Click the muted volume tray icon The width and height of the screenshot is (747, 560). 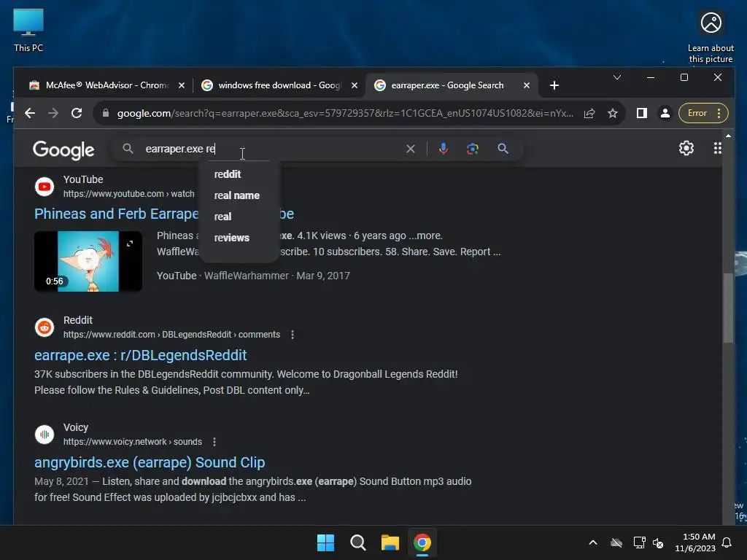click(658, 542)
